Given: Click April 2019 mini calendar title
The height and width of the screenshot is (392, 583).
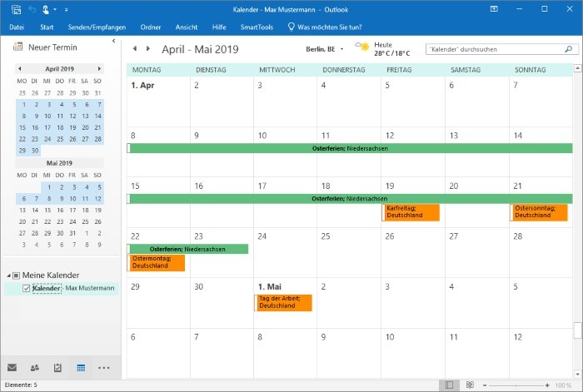Looking at the screenshot, I should click(59, 69).
